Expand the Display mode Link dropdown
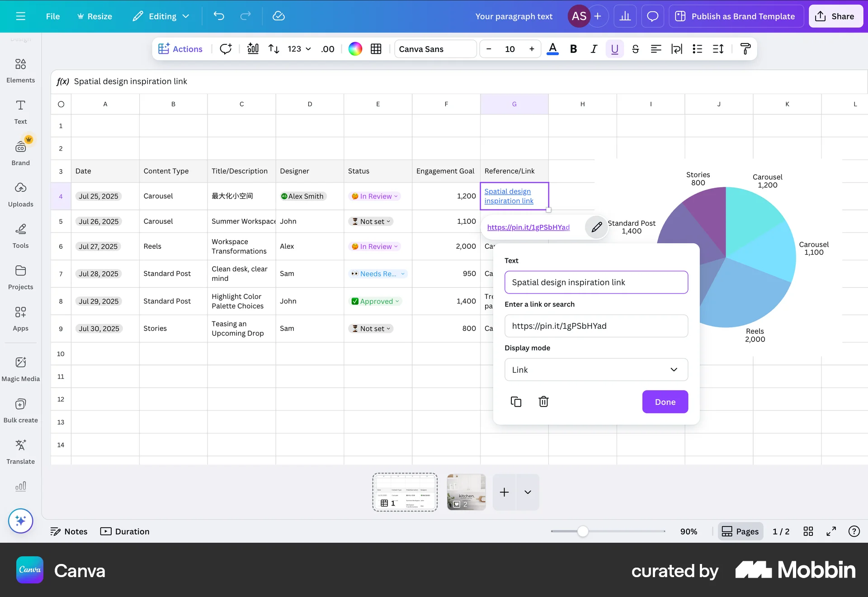Viewport: 868px width, 597px height. (x=596, y=370)
